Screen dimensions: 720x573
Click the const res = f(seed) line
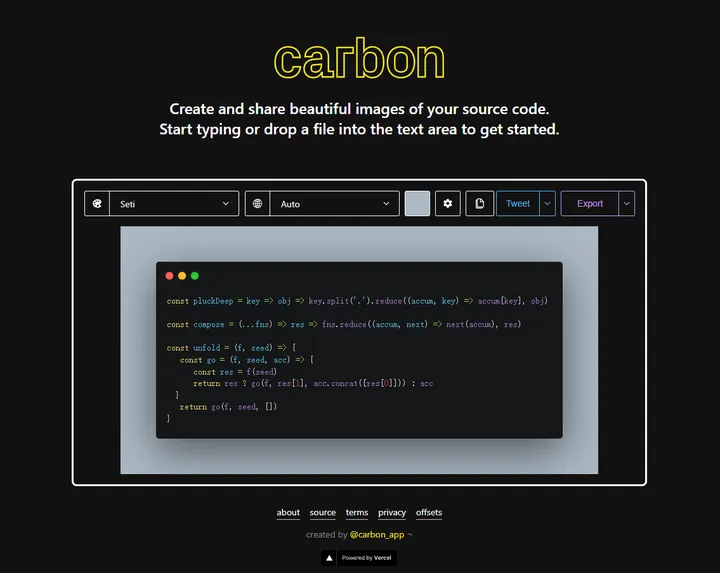point(235,371)
